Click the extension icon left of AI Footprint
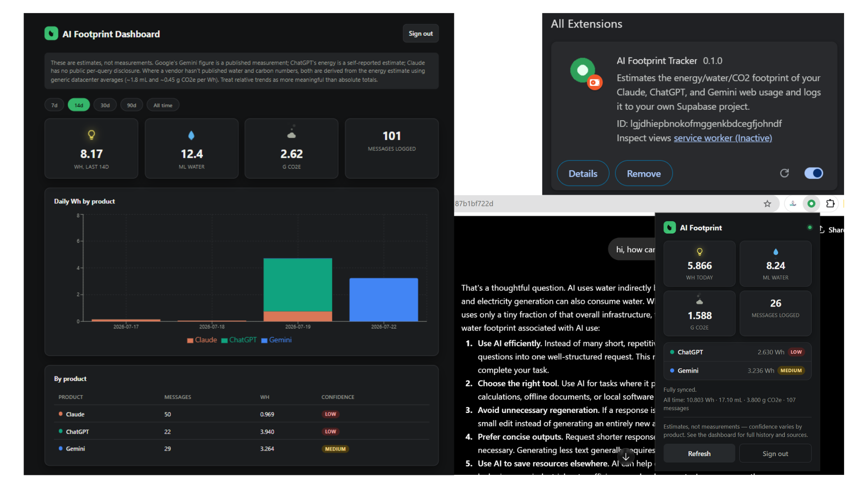Viewport: 868px width, 488px height. 793,204
